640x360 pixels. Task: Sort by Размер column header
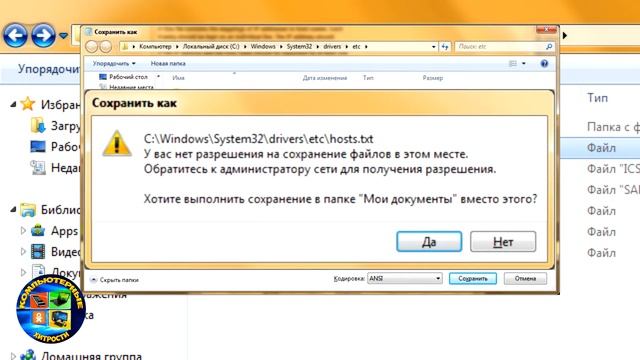[433, 78]
